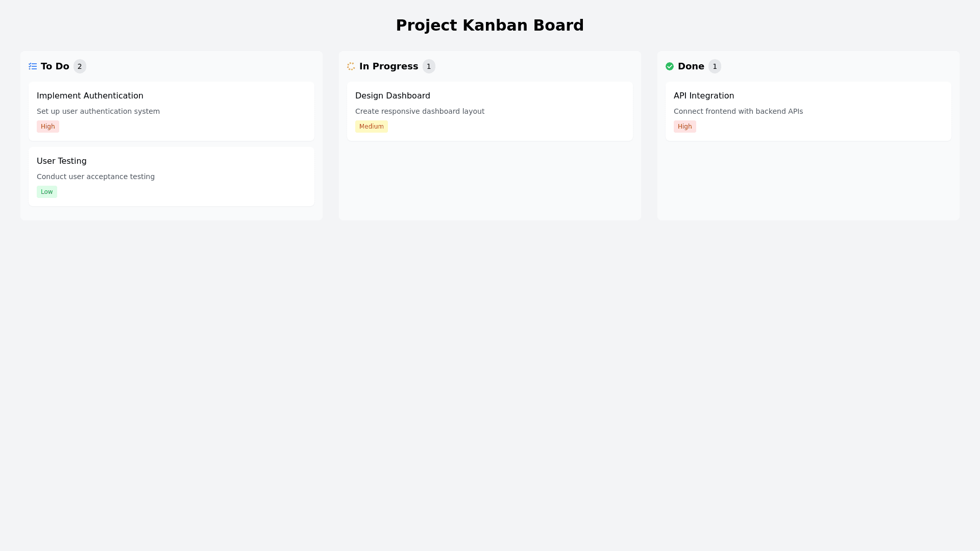Click High tag on API Integration
The width and height of the screenshot is (980, 551).
point(685,127)
